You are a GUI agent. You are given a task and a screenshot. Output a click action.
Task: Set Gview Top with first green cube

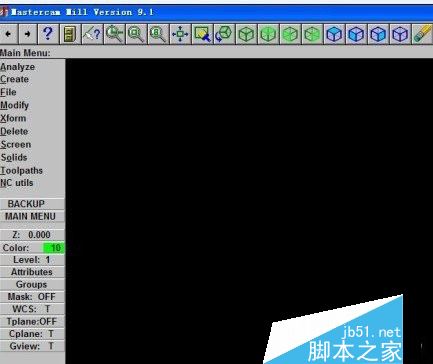point(246,34)
